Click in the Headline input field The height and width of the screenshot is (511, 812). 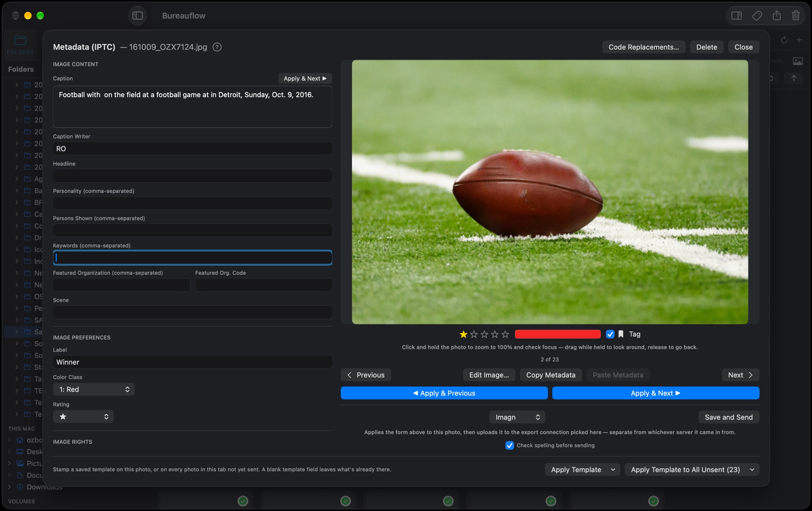[x=193, y=176]
